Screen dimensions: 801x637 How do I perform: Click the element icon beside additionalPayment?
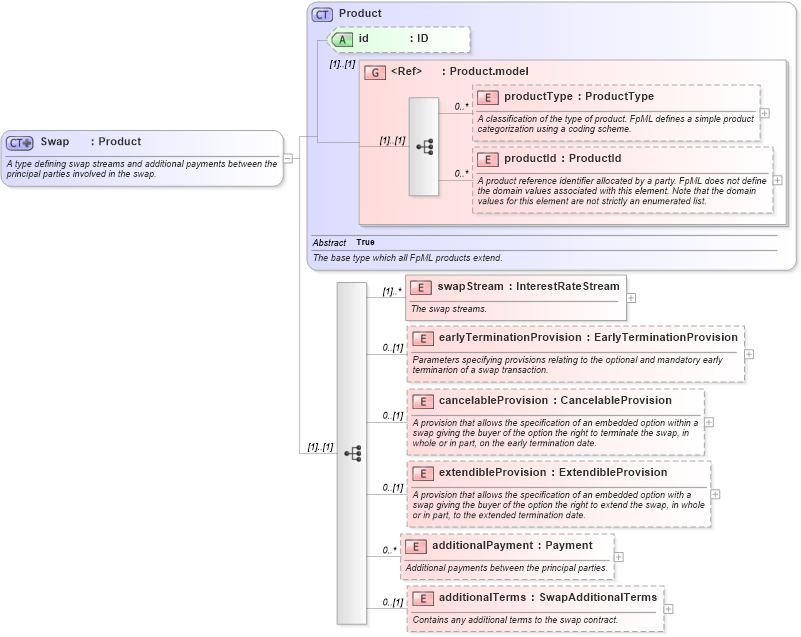tap(417, 546)
